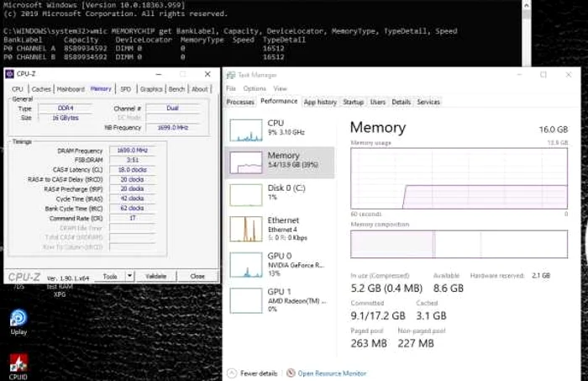Click the Task Manager title bar icon
Viewport: 588px width, 381px height.
pos(231,75)
